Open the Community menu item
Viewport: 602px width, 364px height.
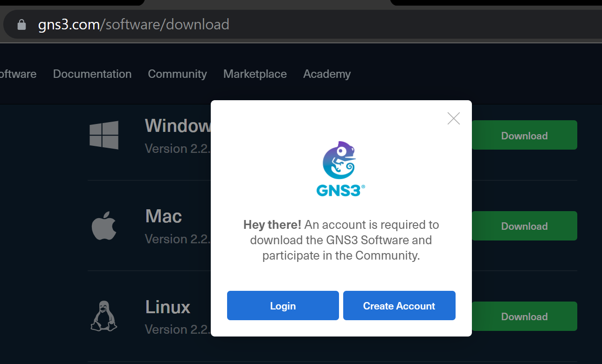[x=177, y=74]
